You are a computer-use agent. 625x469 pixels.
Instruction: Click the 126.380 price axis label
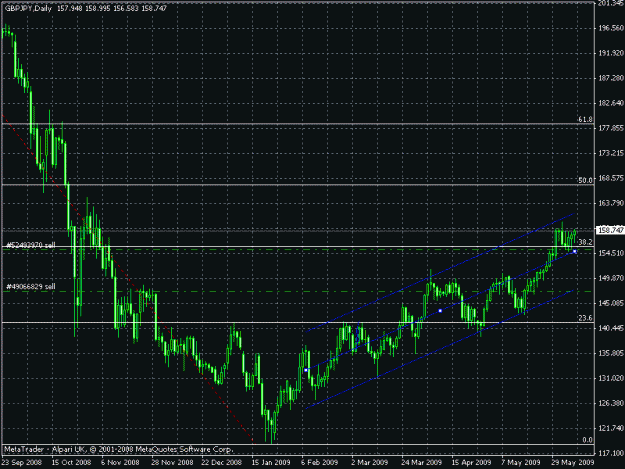611,403
